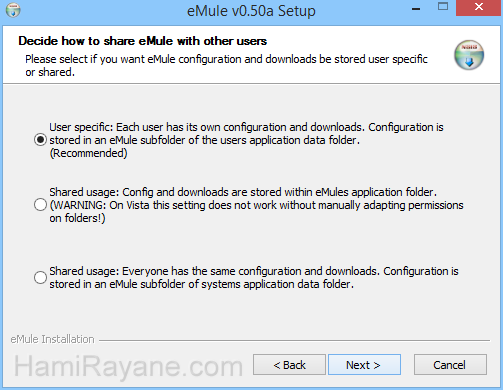Minimize the eMule Setup window

click(x=416, y=9)
